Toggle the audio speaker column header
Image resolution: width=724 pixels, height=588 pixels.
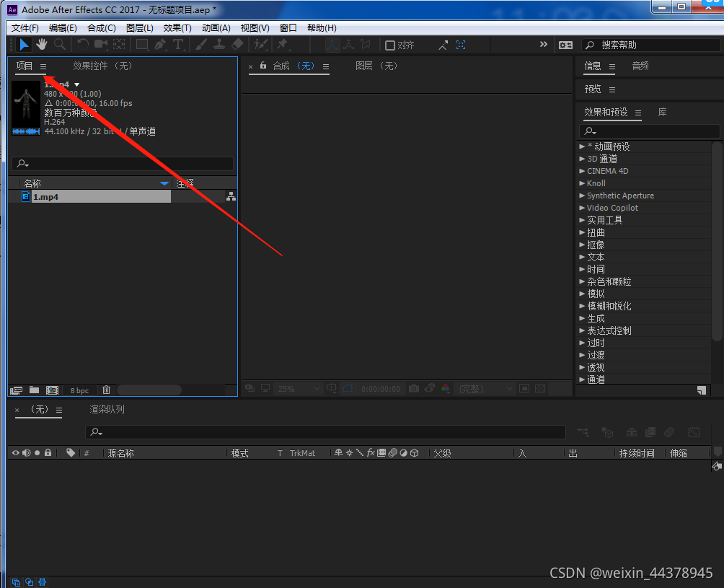26,453
